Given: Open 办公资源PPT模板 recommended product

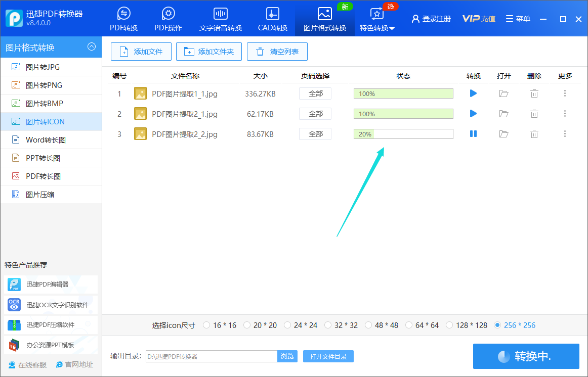Looking at the screenshot, I should 51,345.
